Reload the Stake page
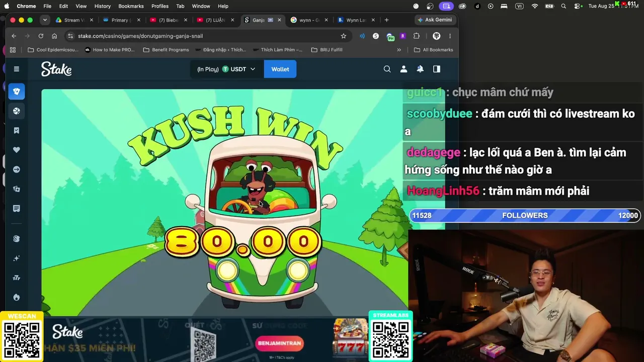644x362 pixels. (41, 36)
